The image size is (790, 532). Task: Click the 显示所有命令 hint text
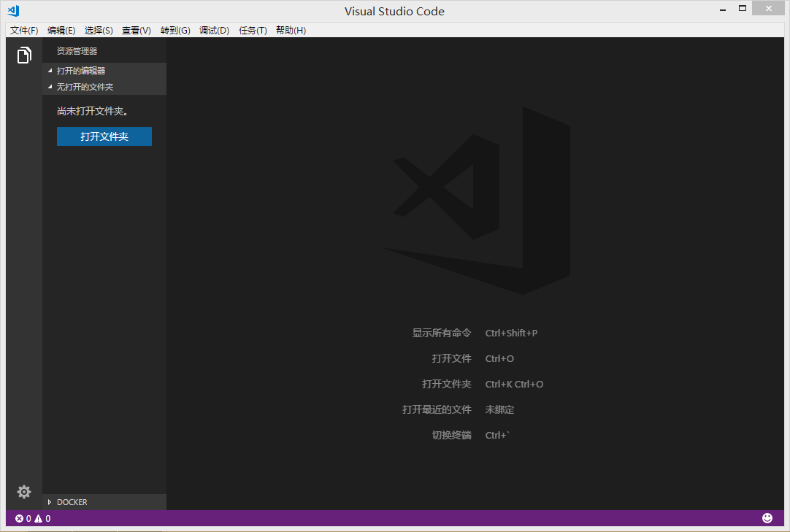coord(441,333)
